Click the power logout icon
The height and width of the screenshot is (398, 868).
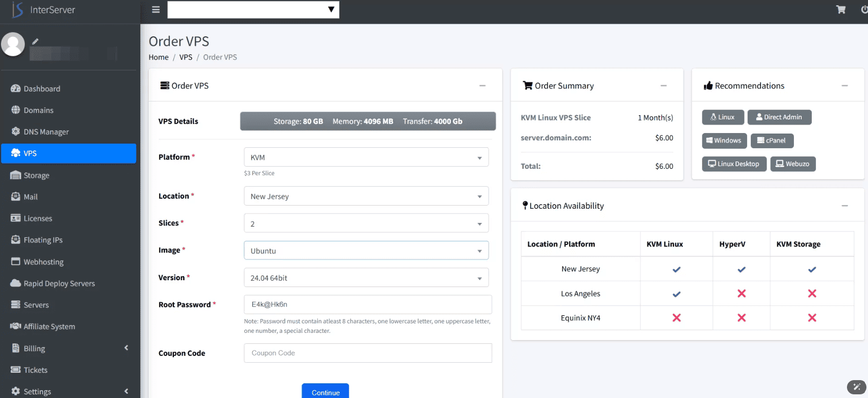tap(864, 9)
